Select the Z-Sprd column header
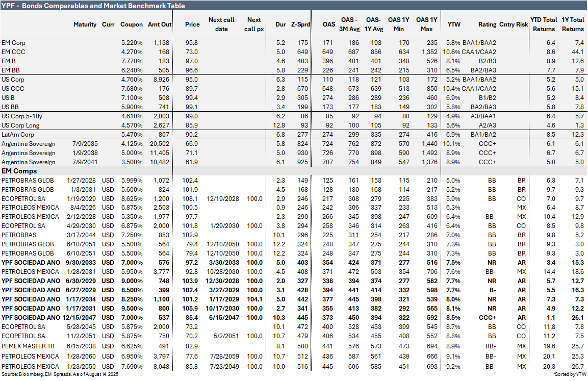The width and height of the screenshot is (588, 381). (300, 24)
